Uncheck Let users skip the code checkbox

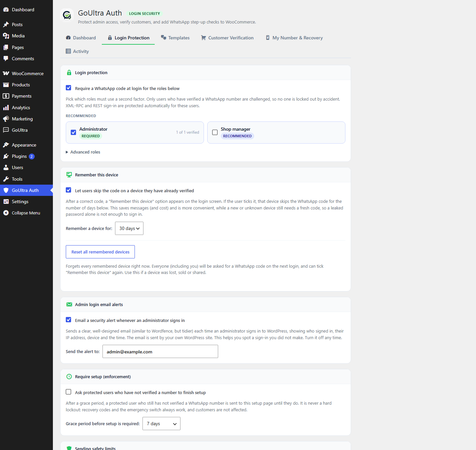(x=68, y=190)
